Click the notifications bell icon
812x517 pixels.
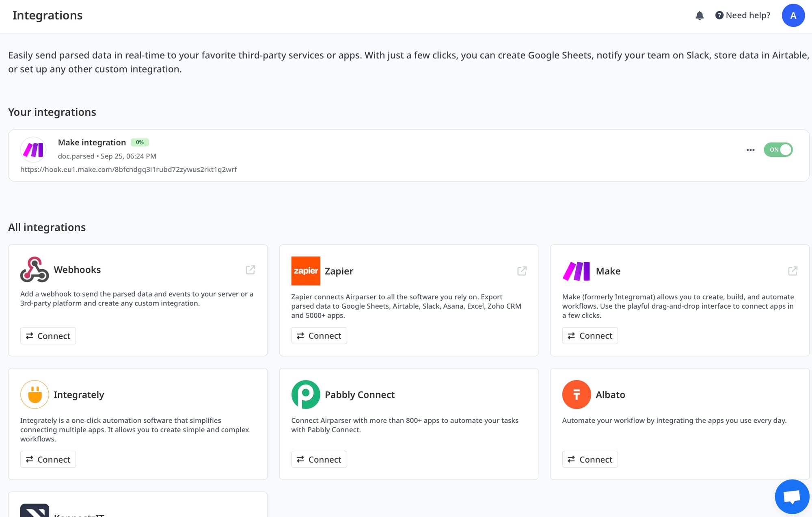pos(699,15)
